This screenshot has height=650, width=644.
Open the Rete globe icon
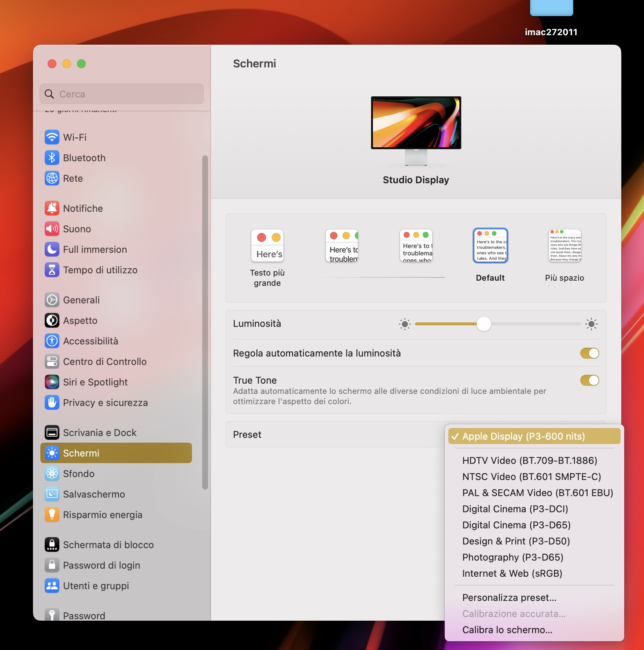[x=52, y=178]
